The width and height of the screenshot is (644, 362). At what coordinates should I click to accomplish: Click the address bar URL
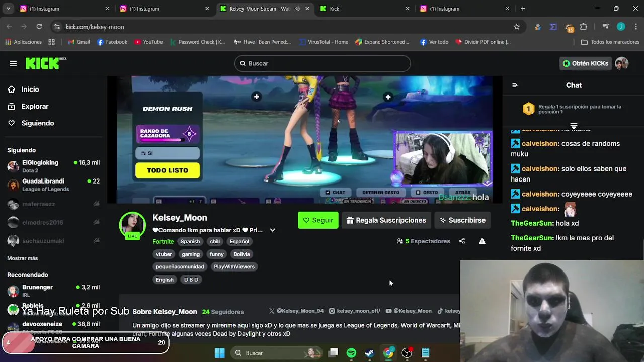pos(95,27)
